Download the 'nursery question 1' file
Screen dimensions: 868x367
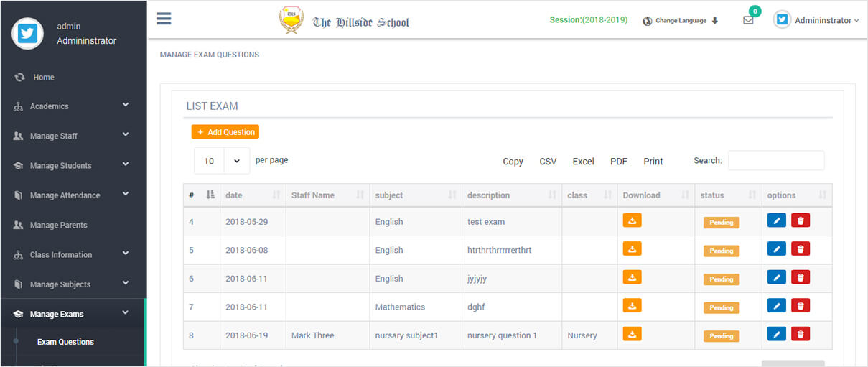pyautogui.click(x=632, y=334)
